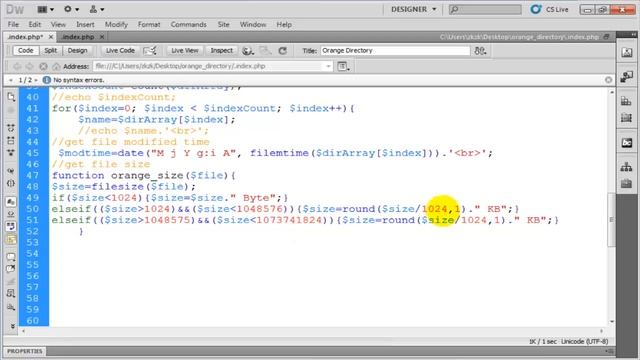
Task: Open the Commands menu
Action: [x=189, y=24]
